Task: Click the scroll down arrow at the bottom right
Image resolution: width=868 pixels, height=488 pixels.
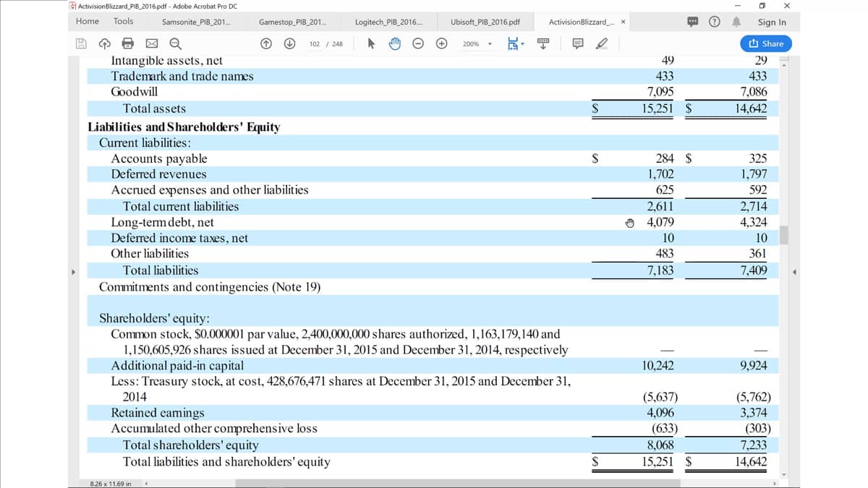Action: (x=783, y=475)
